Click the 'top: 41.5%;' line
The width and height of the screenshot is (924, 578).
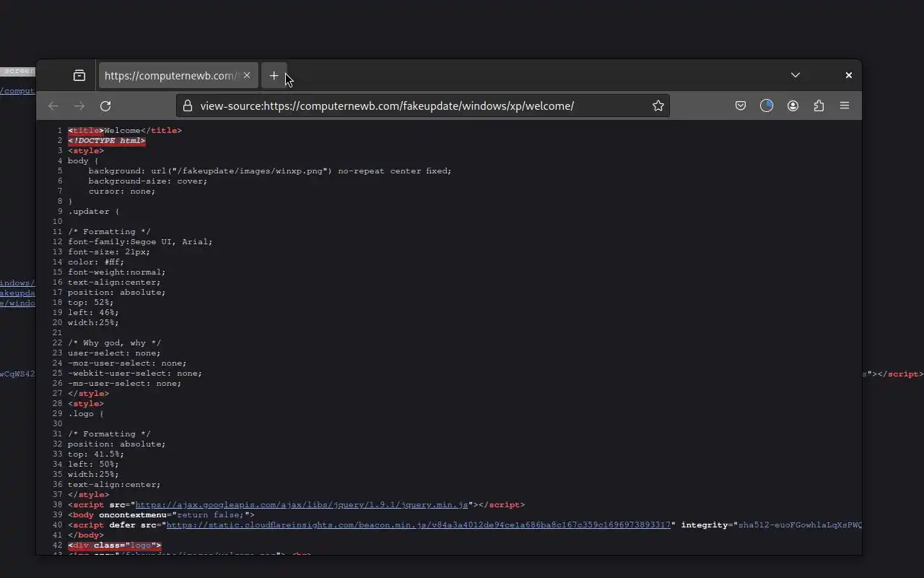click(96, 454)
